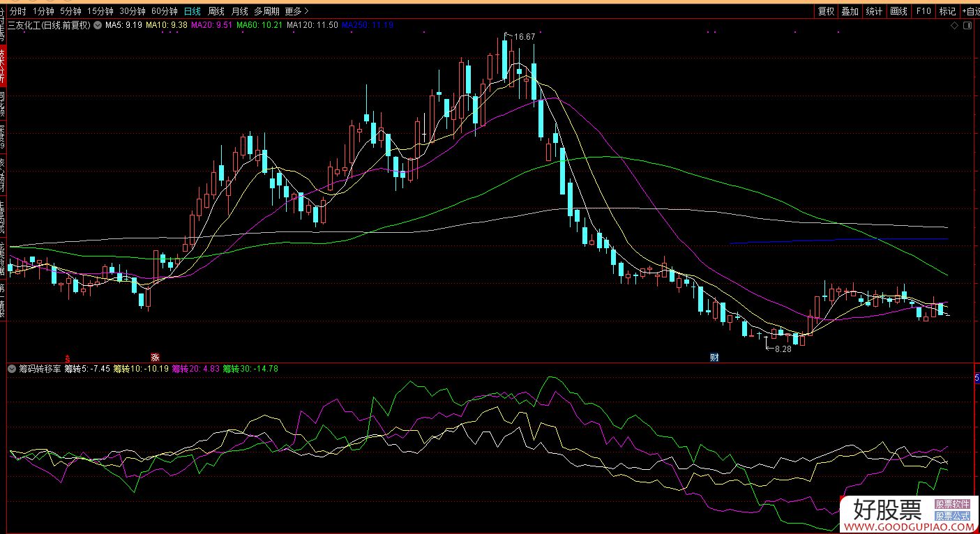Expand the 更多 periods menu
The height and width of the screenshot is (534, 980).
(296, 11)
